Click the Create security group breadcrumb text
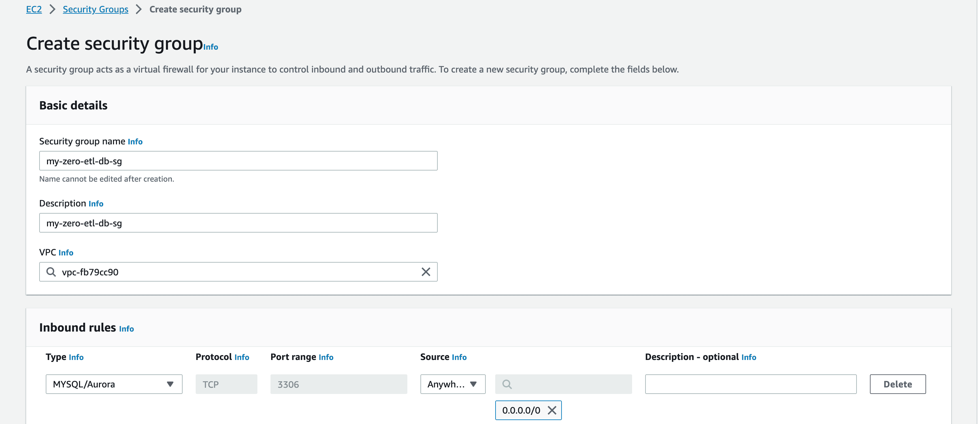The image size is (980, 424). pos(195,9)
